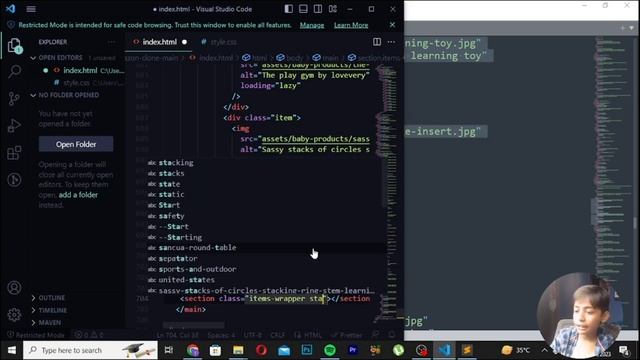Viewport: 640px width, 360px height.
Task: Click the Open Folder button
Action: 76,144
